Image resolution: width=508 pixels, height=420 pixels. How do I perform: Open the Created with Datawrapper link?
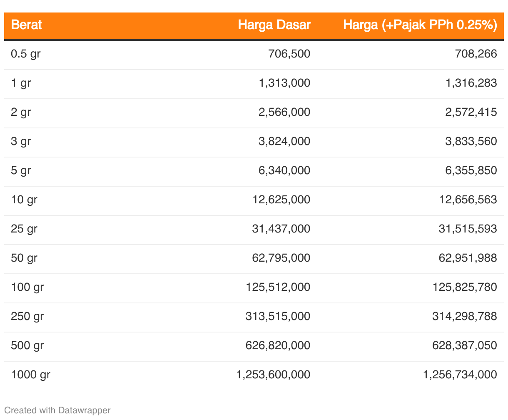tap(57, 410)
